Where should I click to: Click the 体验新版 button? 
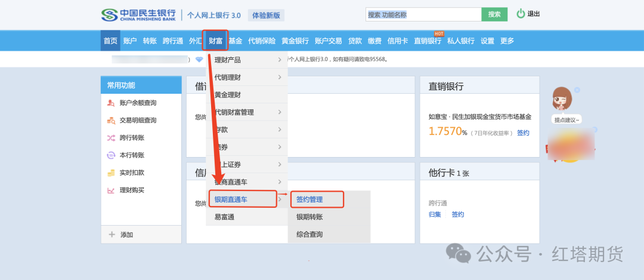click(x=266, y=15)
